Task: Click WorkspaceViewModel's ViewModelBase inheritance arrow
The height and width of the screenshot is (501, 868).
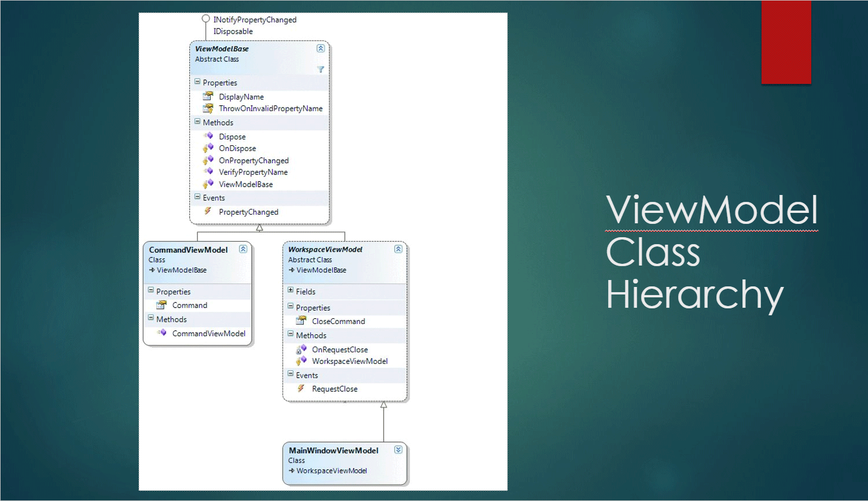Action: coord(292,270)
